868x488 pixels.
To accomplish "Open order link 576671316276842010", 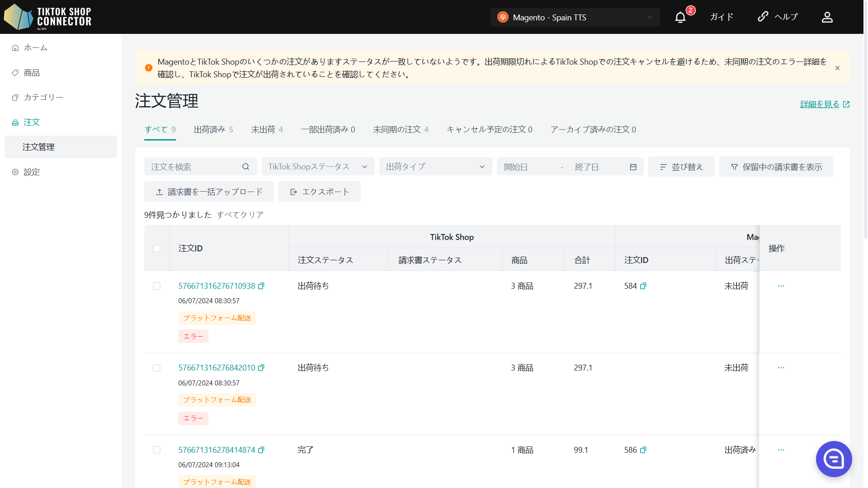I will [217, 368].
